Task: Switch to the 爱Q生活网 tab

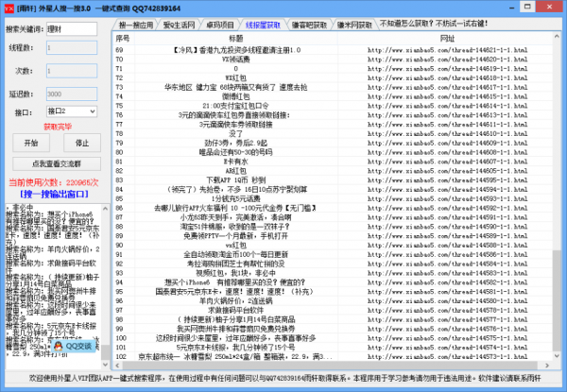Action: pos(179,25)
